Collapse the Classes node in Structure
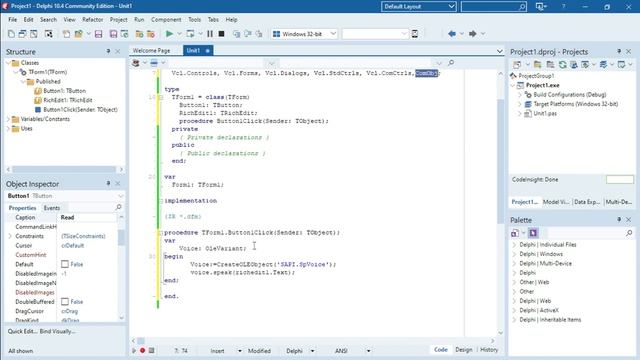The height and width of the screenshot is (360, 640). click(8, 63)
